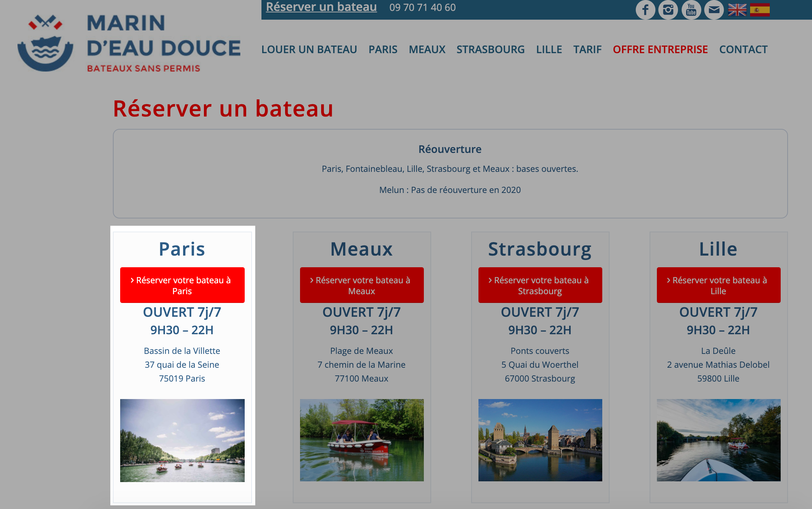
Task: Select the TARIF menu item
Action: point(587,49)
